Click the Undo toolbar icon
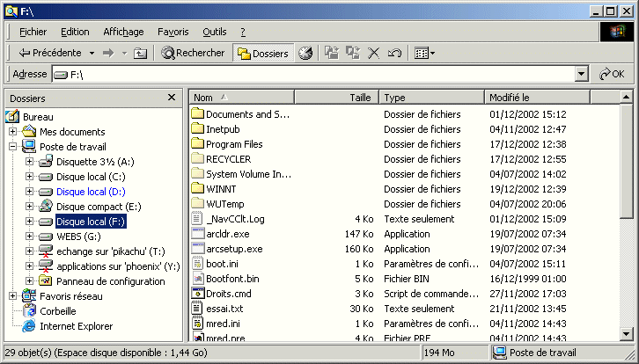The width and height of the screenshot is (639, 364). tap(395, 53)
